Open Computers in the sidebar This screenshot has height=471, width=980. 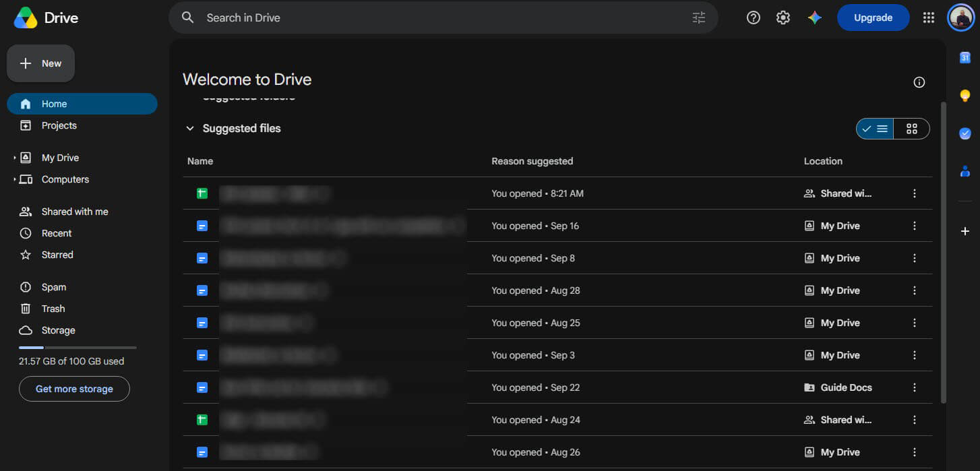click(x=82, y=179)
